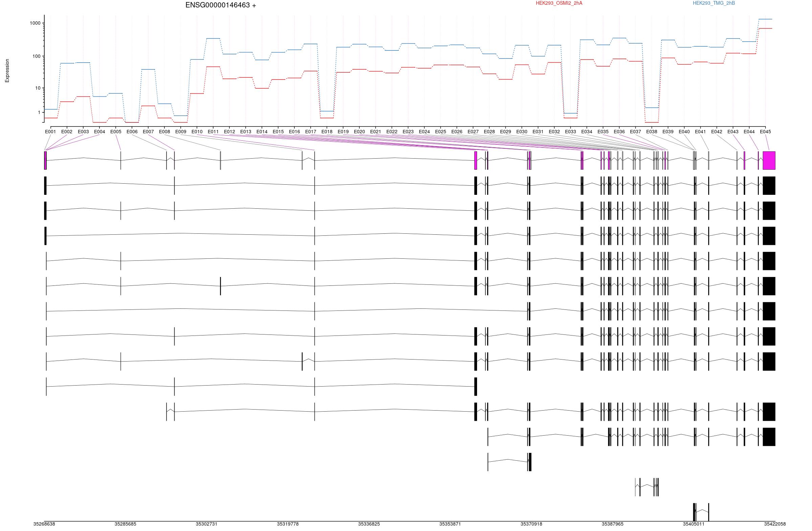Click exon label E038

tap(652, 132)
